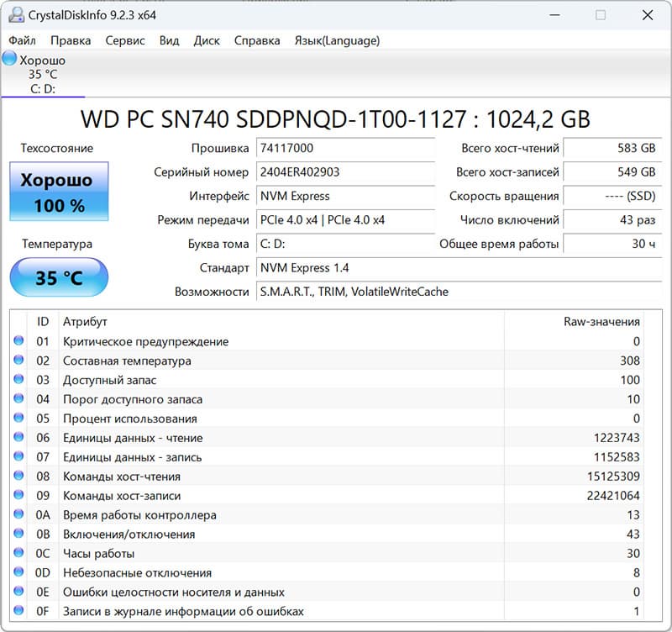Click the Хорошо 100 % health status button
Viewport: 672px width, 632px height.
pyautogui.click(x=59, y=192)
